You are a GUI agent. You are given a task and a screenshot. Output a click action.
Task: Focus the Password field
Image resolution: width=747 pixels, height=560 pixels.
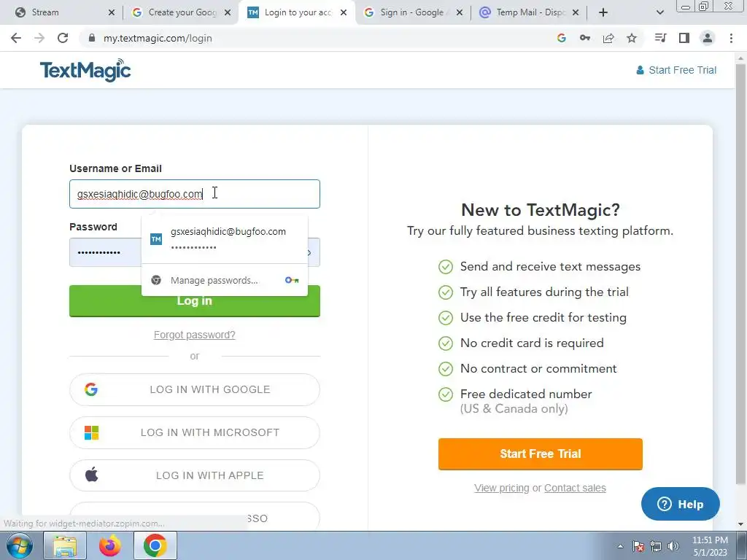tap(105, 252)
